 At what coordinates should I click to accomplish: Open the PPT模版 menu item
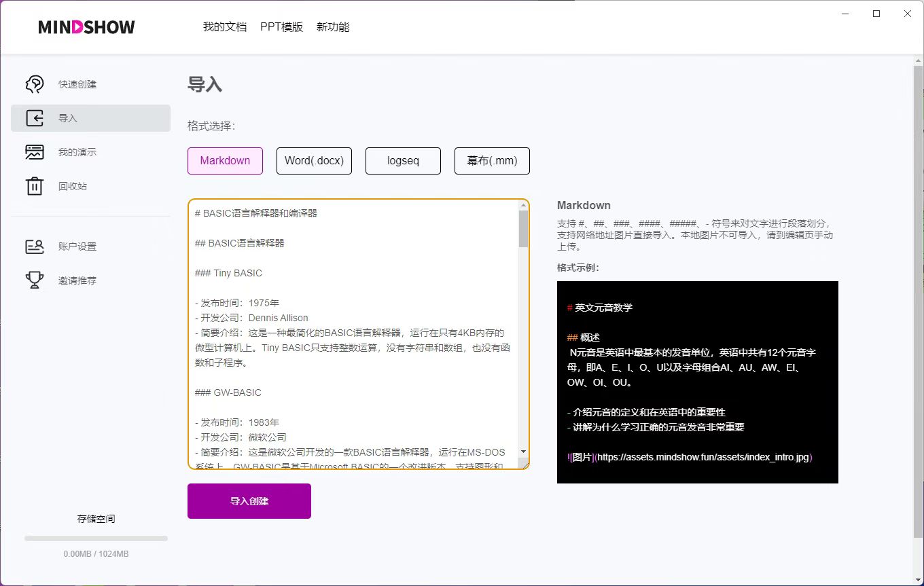pos(281,27)
